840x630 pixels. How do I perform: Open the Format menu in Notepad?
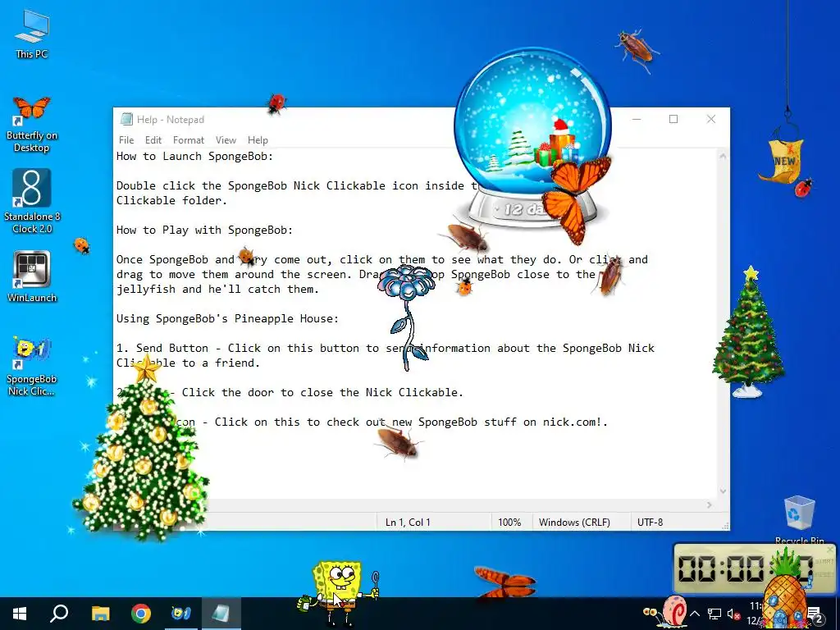pyautogui.click(x=189, y=140)
